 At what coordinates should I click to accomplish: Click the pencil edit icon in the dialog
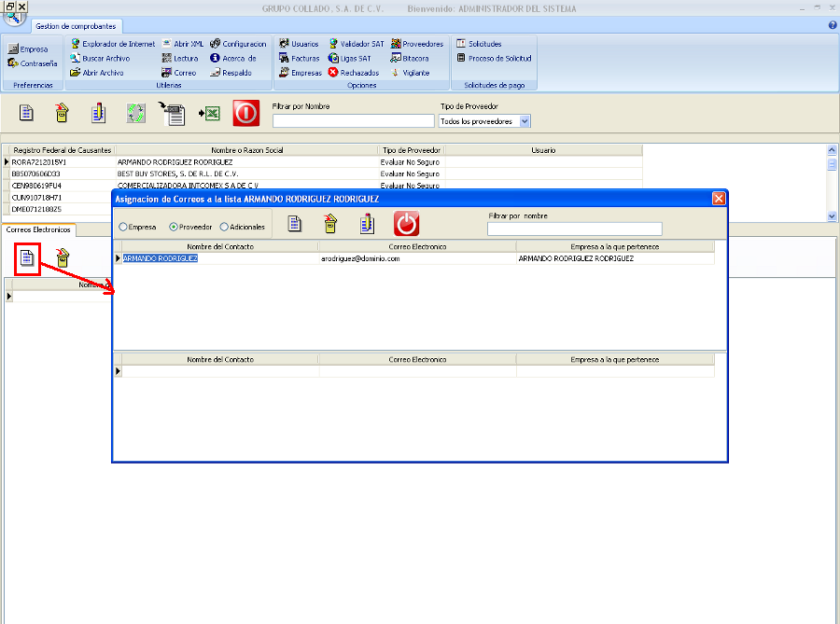368,224
